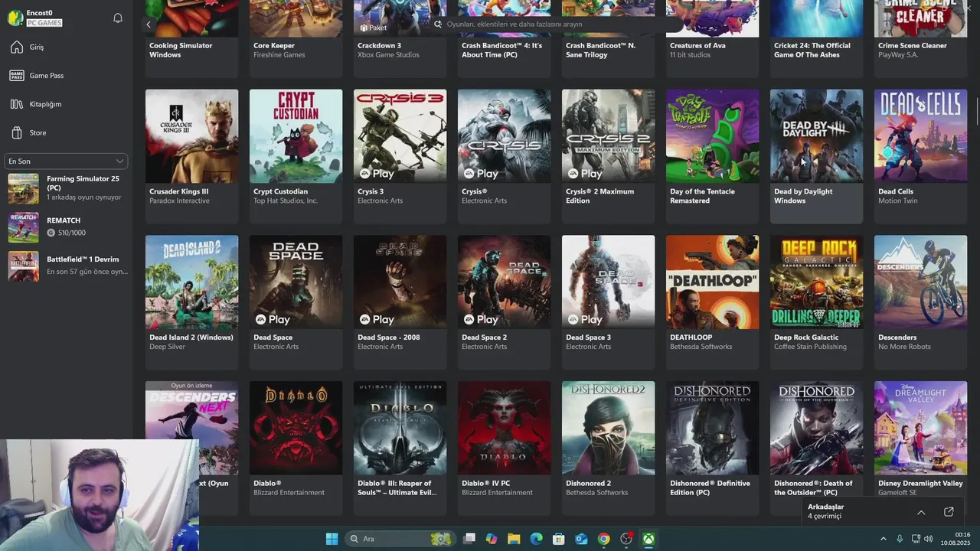
Task: Open the Disney Dreamlight Valley tile
Action: tap(920, 448)
